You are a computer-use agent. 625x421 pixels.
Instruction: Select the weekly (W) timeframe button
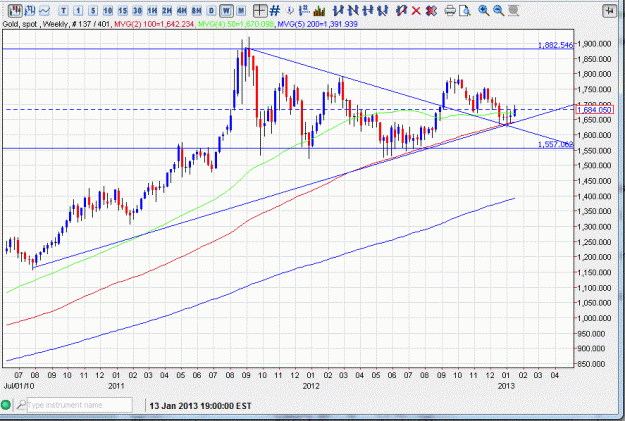(226, 11)
